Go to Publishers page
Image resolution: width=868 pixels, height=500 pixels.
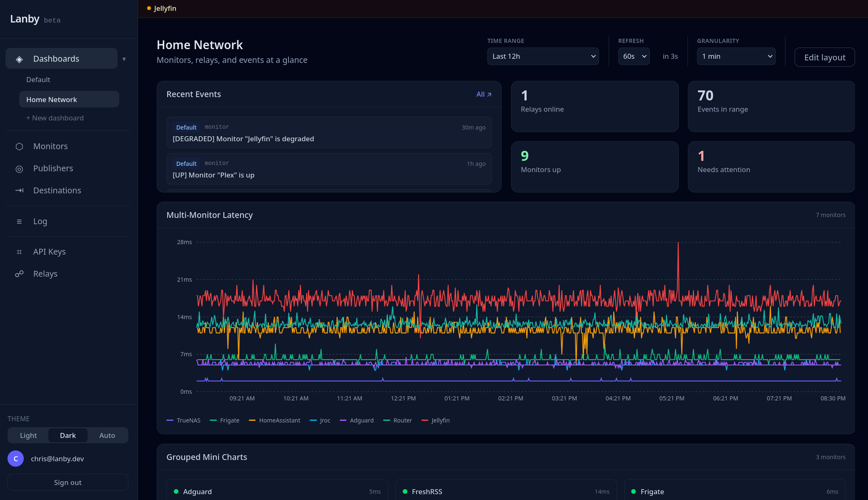(68, 168)
